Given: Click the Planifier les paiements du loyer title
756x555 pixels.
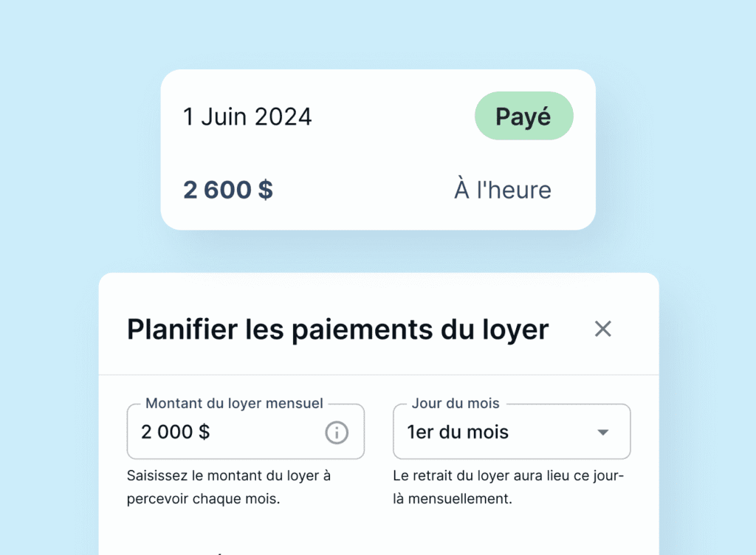Looking at the screenshot, I should 337,330.
